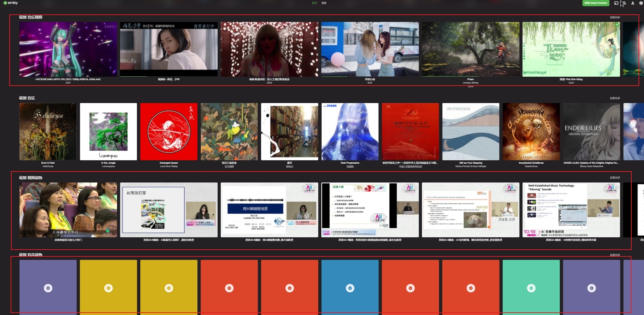
Task: Click the Binary Haze Interactive artist name
Action: (592, 166)
